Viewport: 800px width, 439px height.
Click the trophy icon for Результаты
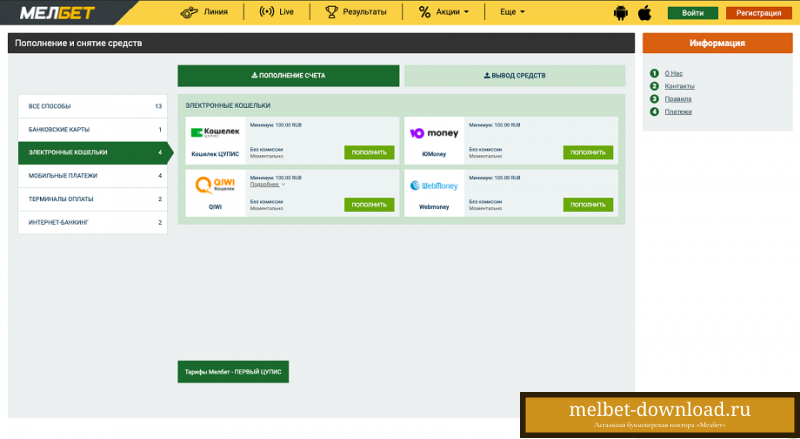pos(332,12)
